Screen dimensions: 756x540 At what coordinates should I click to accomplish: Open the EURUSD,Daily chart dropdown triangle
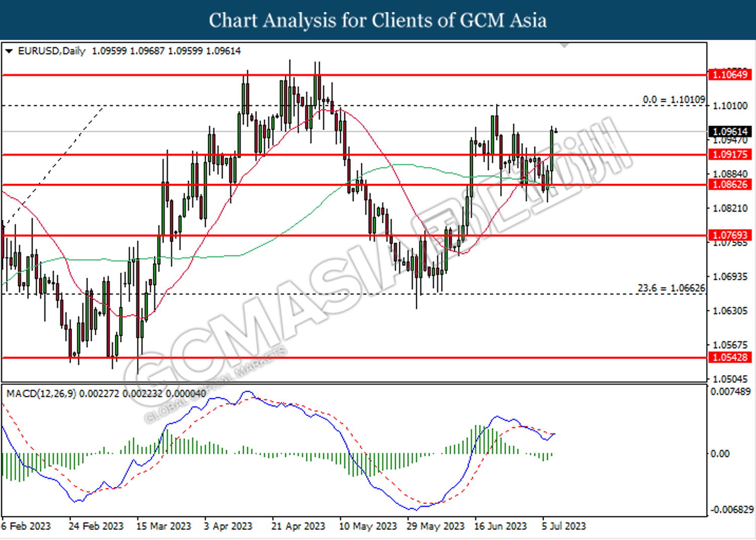tap(9, 51)
